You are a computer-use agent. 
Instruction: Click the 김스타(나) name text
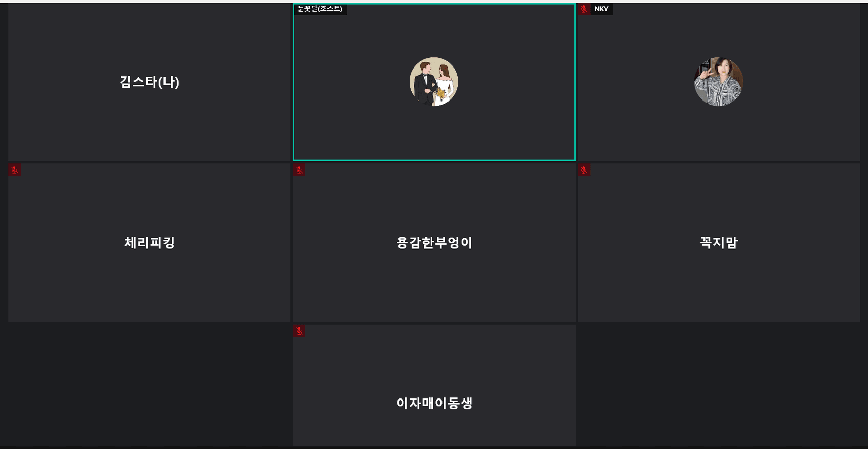(x=150, y=82)
